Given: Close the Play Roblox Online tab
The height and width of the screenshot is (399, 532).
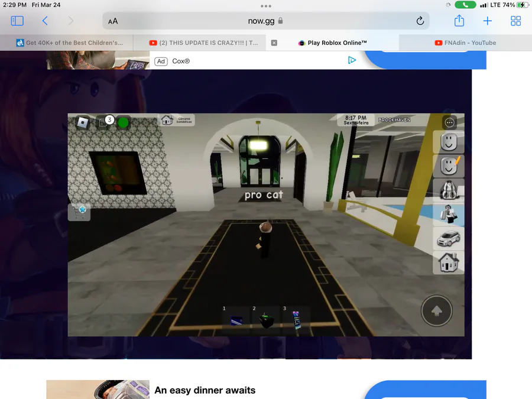Looking at the screenshot, I should click(x=274, y=43).
